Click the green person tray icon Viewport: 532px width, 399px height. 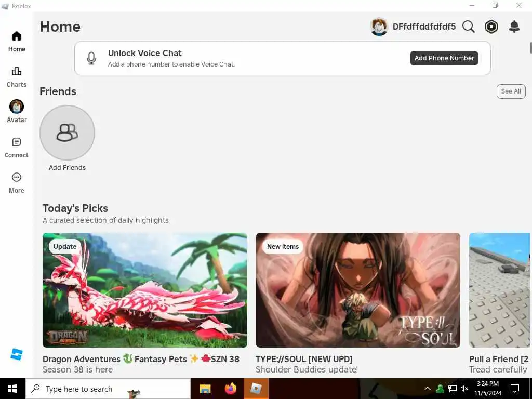440,389
